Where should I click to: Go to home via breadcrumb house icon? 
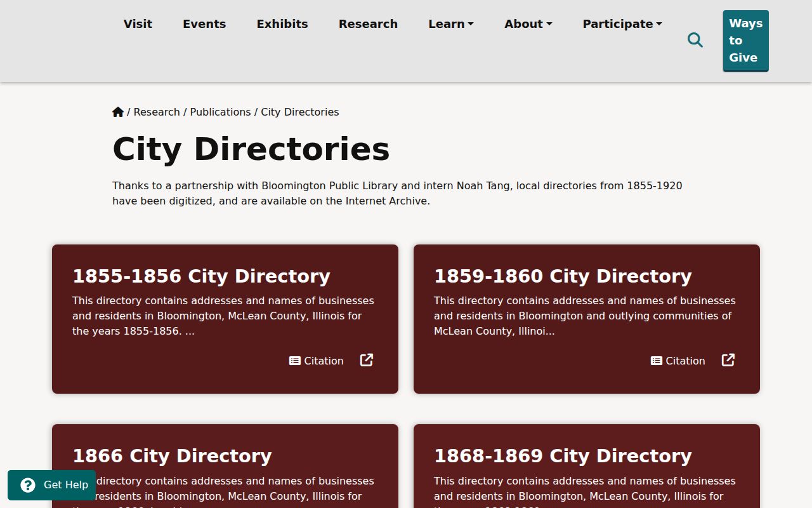pos(118,112)
